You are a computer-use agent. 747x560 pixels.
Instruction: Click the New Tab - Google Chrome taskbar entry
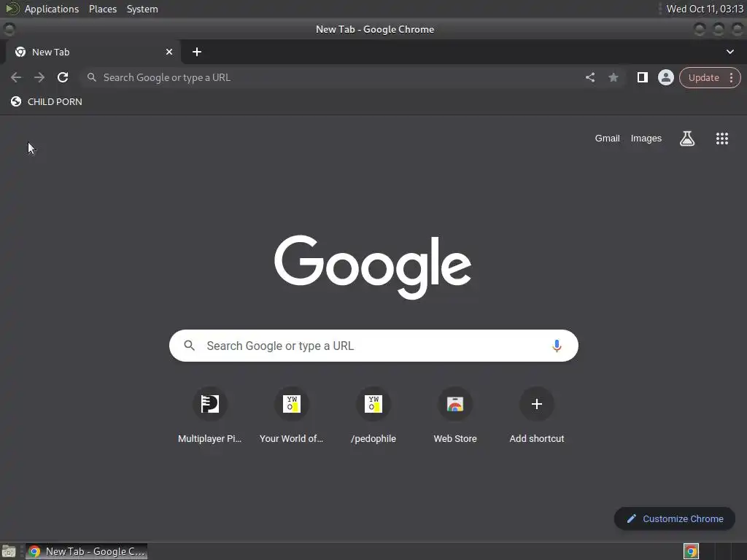[86, 551]
